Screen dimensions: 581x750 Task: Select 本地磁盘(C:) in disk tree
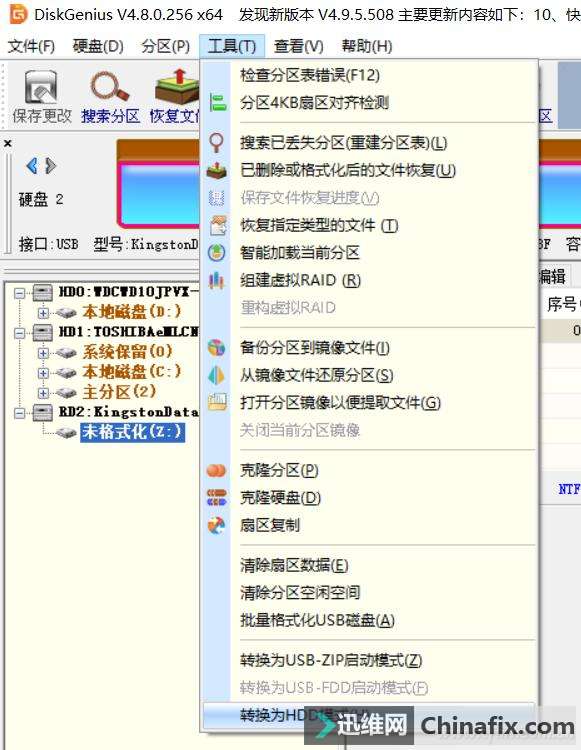pyautogui.click(x=132, y=372)
